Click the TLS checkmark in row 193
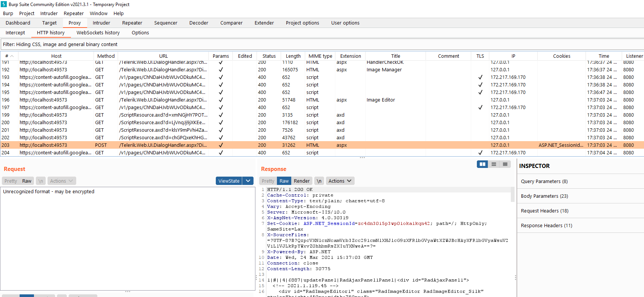Screen dimensions: 644x297 pos(480,77)
